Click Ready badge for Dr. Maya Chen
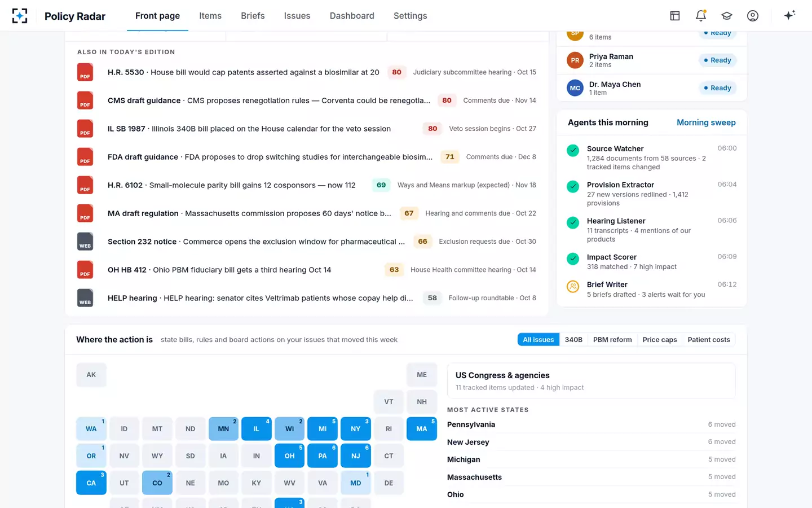Screen dimensions: 812x508 click(717, 87)
